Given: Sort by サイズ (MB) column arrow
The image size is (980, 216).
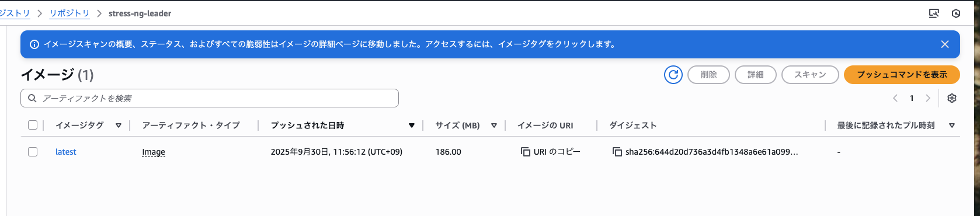Looking at the screenshot, I should click(x=494, y=126).
